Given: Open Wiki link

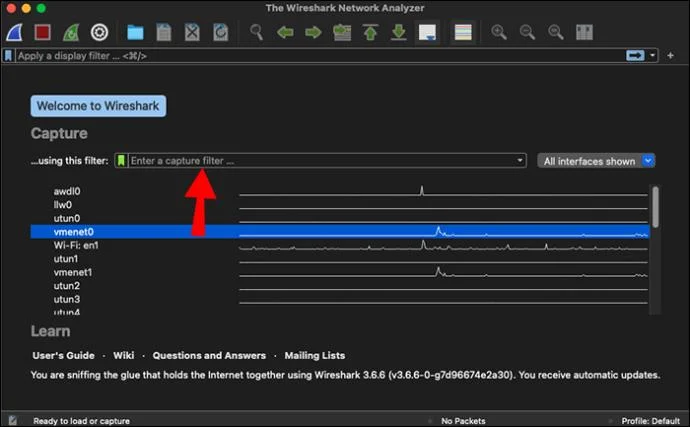Looking at the screenshot, I should click(124, 356).
